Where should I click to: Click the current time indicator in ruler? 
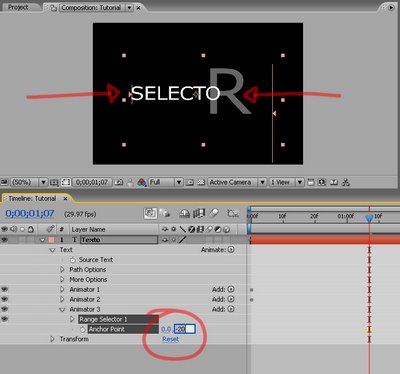tap(369, 218)
